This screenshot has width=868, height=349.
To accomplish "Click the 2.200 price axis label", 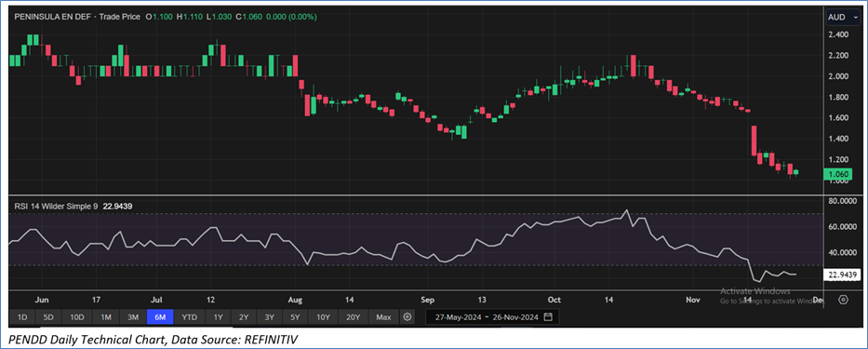I will click(838, 56).
